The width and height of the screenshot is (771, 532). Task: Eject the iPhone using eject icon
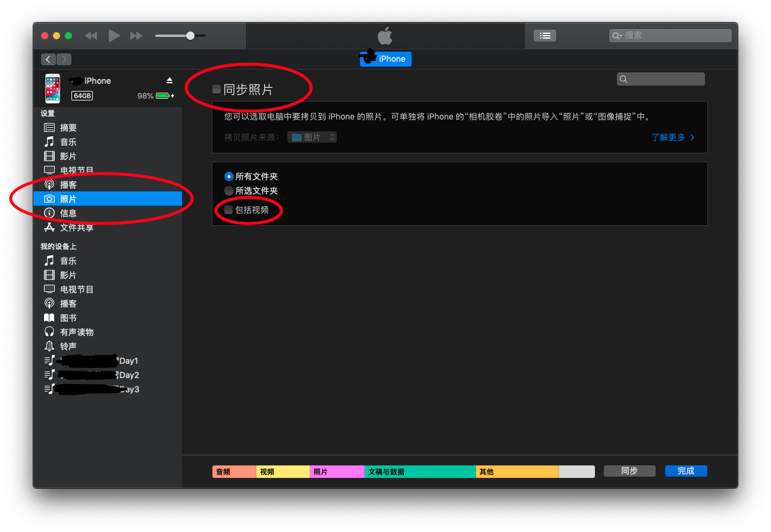tap(170, 81)
